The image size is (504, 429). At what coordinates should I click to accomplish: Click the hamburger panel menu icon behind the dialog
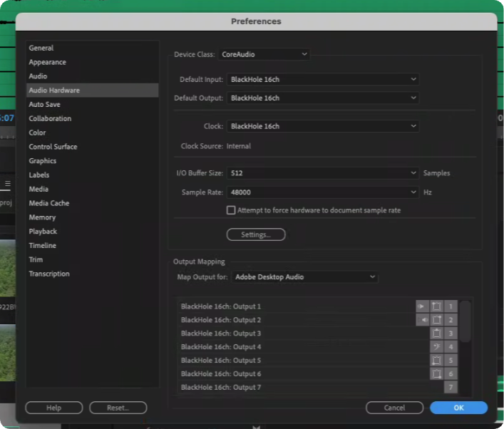pos(8,183)
